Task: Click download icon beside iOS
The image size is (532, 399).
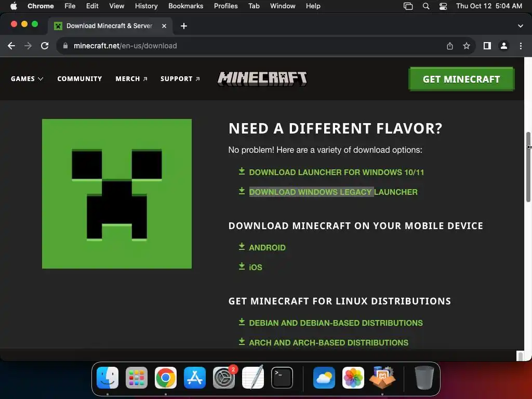Action: [242, 266]
